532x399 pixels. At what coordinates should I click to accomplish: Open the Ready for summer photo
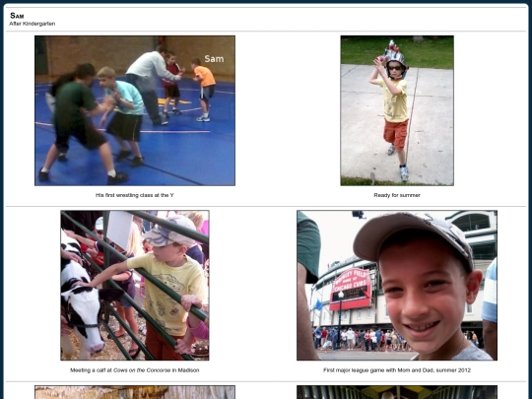click(397, 110)
